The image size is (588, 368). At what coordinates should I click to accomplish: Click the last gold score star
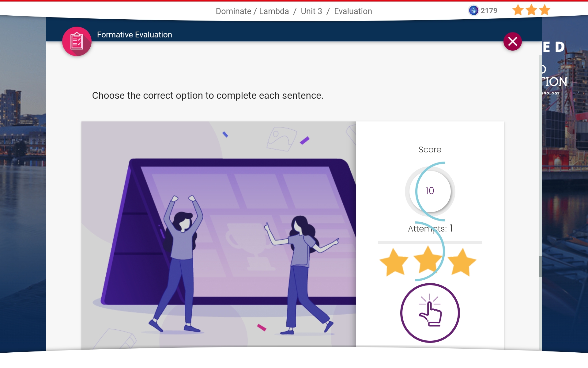(x=462, y=263)
